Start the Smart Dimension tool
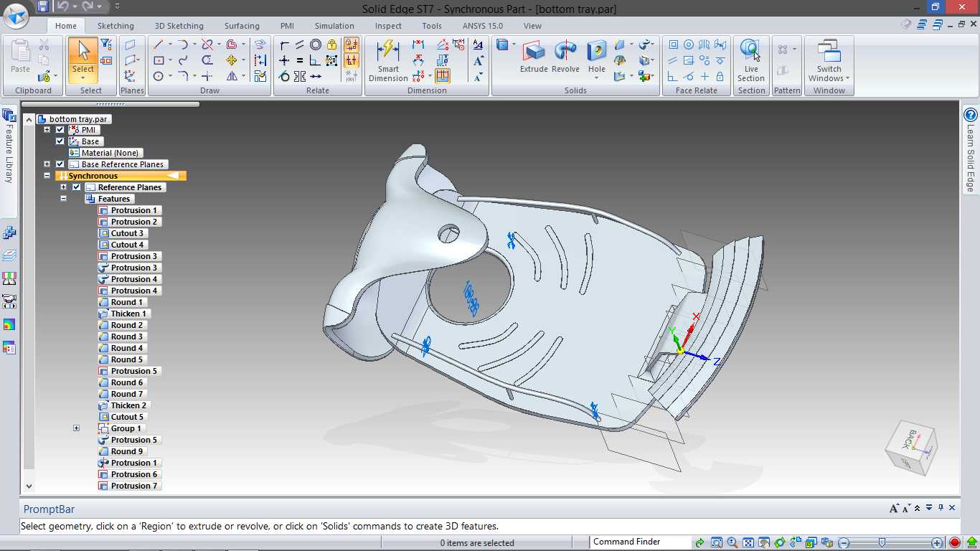 [x=388, y=61]
